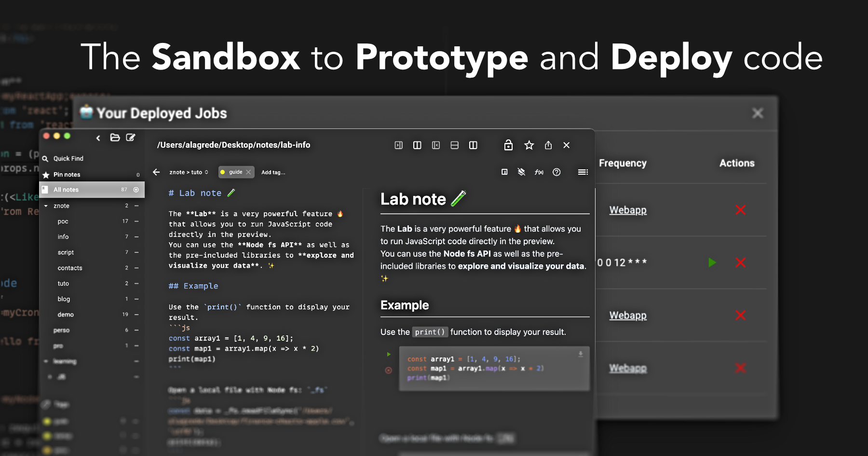Click the inline print() code in the preview
Image resolution: width=868 pixels, height=456 pixels.
(430, 332)
